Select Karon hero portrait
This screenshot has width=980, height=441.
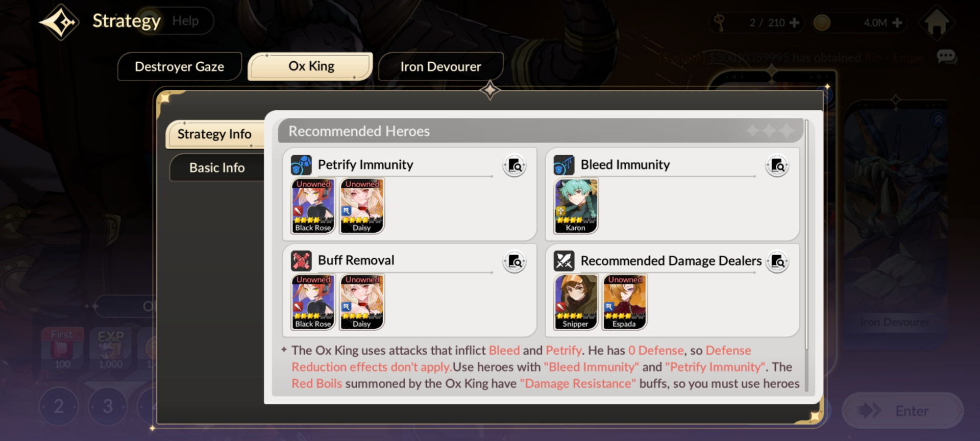click(x=576, y=206)
